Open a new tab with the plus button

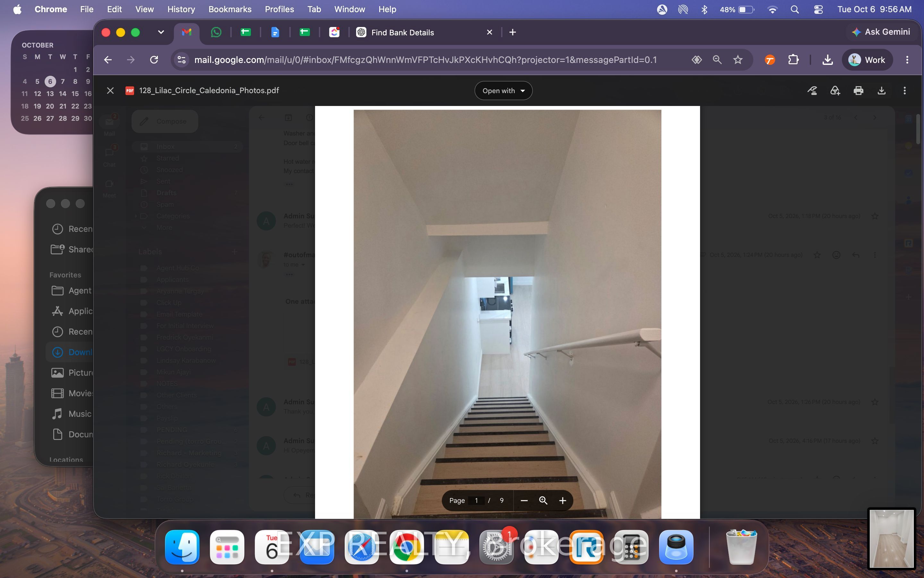coord(513,32)
